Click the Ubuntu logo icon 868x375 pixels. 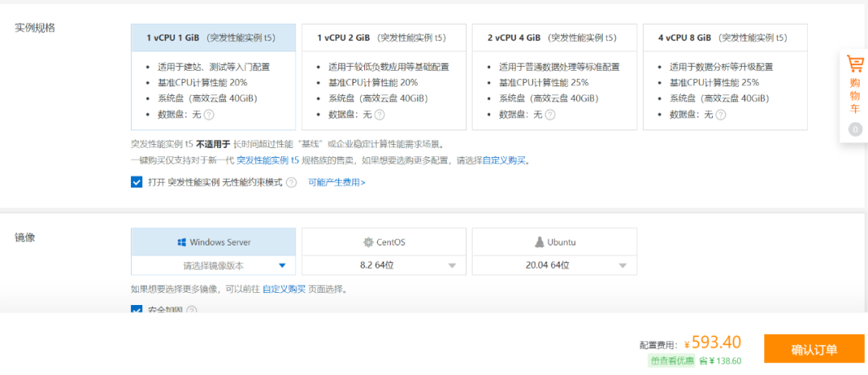point(540,242)
